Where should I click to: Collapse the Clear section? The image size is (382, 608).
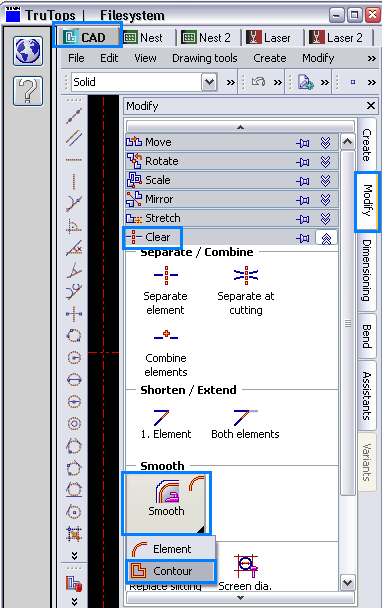pyautogui.click(x=326, y=238)
